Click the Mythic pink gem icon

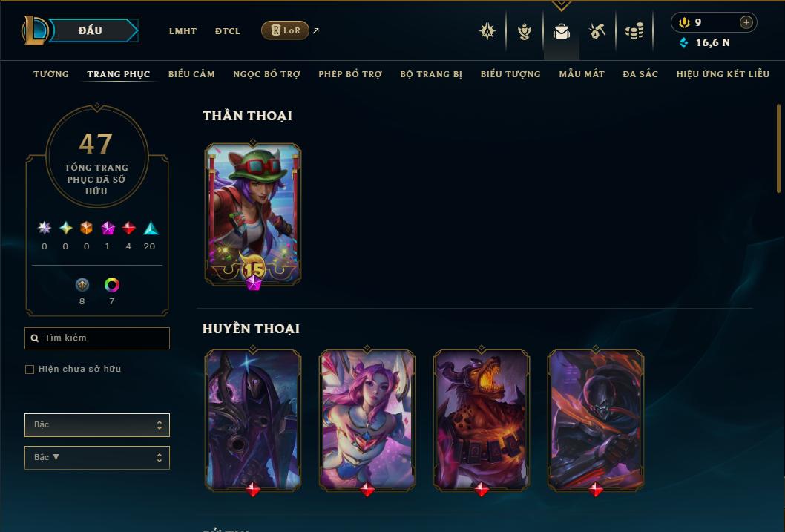pos(108,229)
